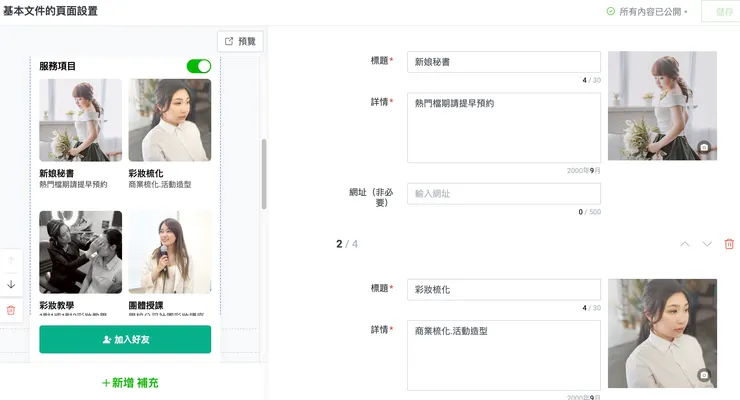740x400 pixels.
Task: Focus the 詳情 textarea with 熱門檔期請提早預約
Action: 504,127
